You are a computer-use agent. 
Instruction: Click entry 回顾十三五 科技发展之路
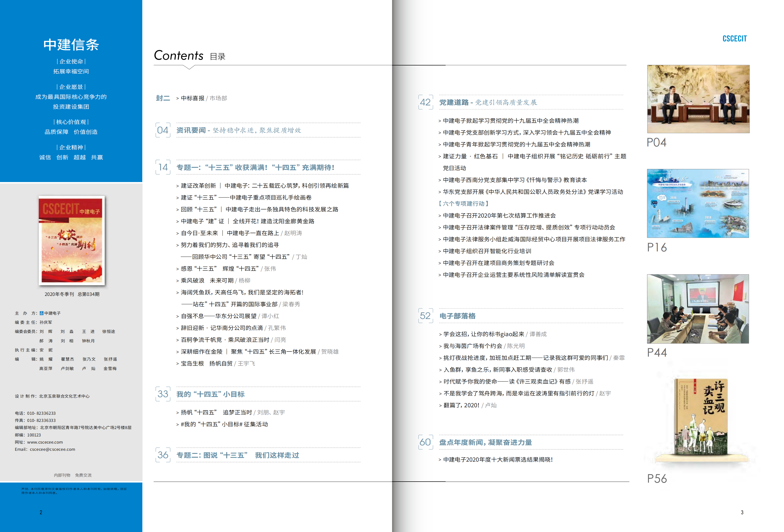click(257, 209)
